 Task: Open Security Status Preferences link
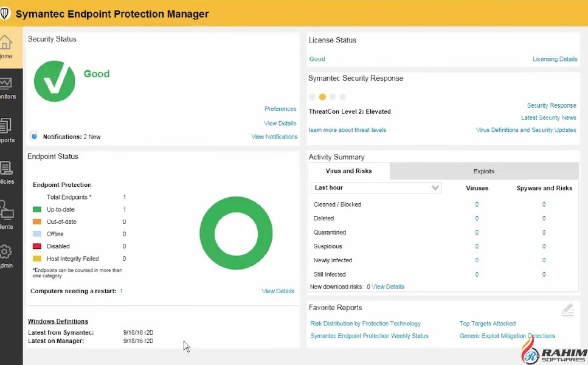coord(280,109)
